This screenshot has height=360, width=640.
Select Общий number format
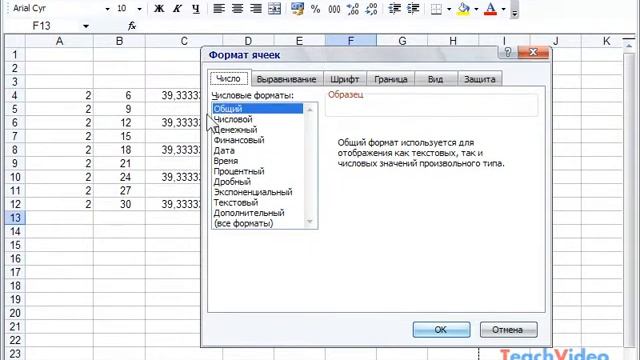click(258, 109)
